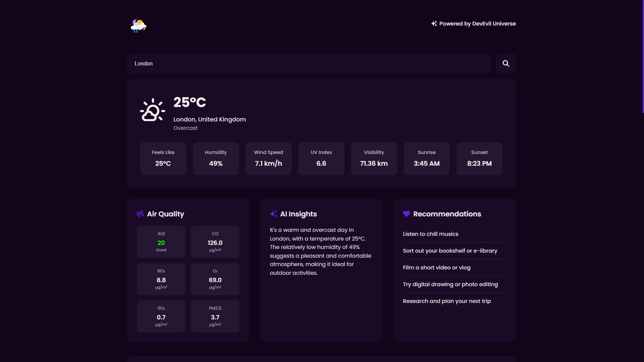Click the UV Index 6.6 card
644x362 pixels.
321,159
